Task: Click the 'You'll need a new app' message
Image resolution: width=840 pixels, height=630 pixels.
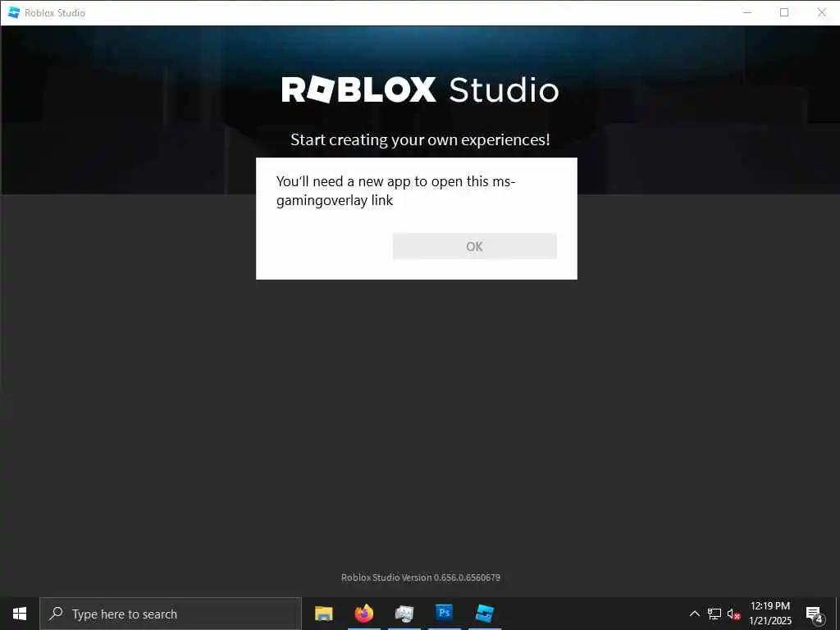Action: coord(395,190)
